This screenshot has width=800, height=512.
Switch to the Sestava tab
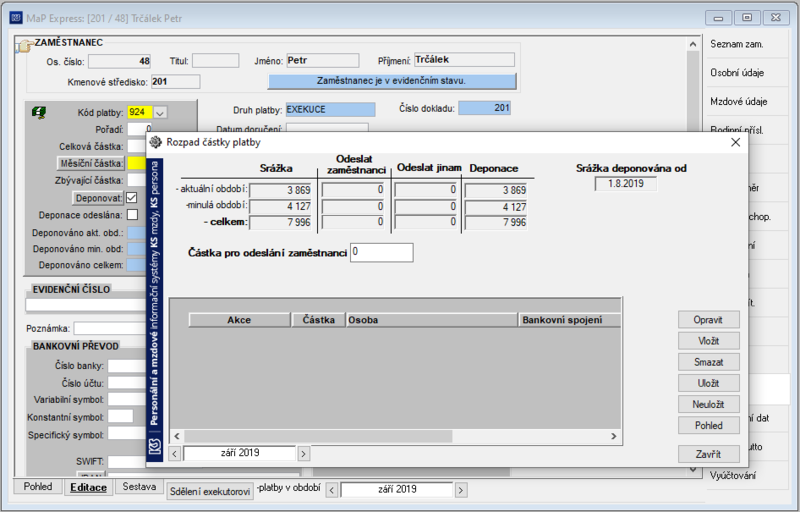(x=139, y=487)
